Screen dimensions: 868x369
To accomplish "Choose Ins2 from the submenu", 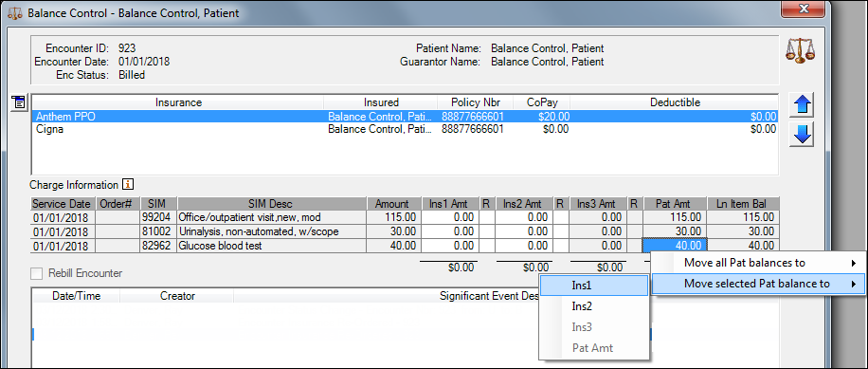I will click(593, 306).
